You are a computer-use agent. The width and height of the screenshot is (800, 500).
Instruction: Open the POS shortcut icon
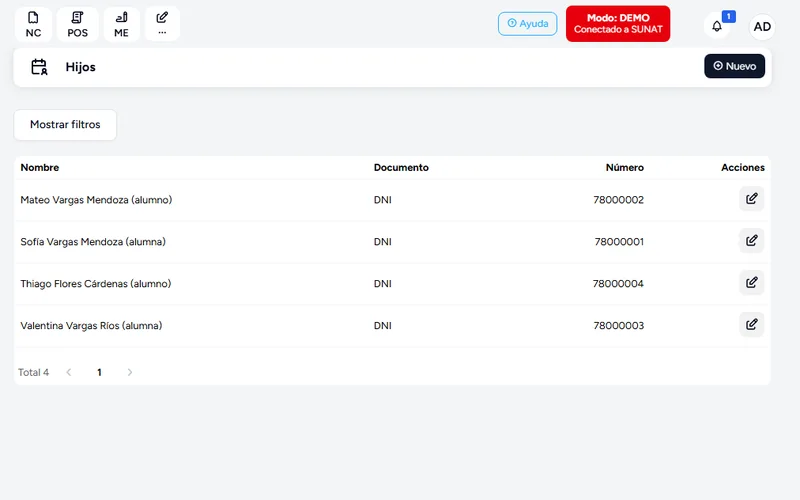coord(77,24)
